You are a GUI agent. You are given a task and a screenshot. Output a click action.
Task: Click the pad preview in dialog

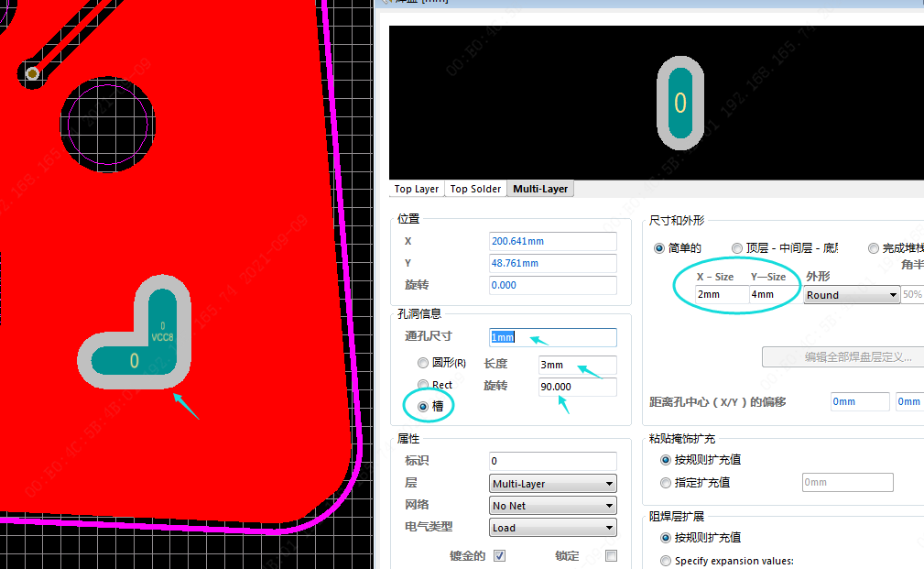[679, 103]
